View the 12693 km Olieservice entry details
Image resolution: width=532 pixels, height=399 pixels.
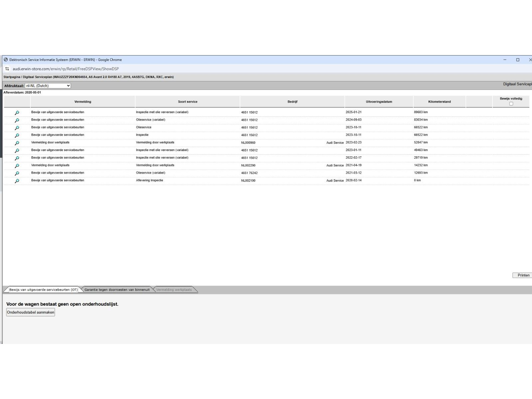[x=17, y=173]
